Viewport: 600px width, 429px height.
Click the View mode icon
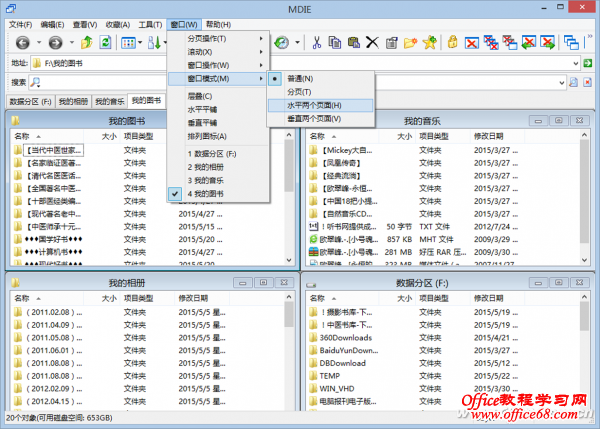click(x=128, y=42)
